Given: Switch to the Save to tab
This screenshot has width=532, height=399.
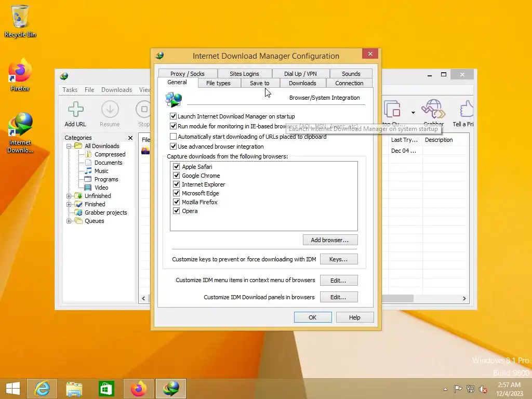Looking at the screenshot, I should (260, 83).
